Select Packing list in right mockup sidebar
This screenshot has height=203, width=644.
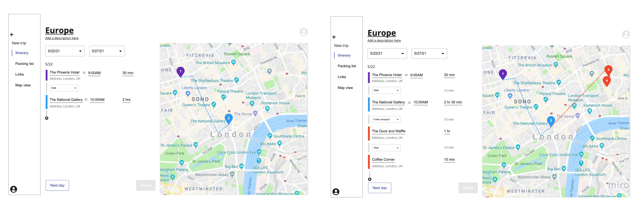(347, 66)
